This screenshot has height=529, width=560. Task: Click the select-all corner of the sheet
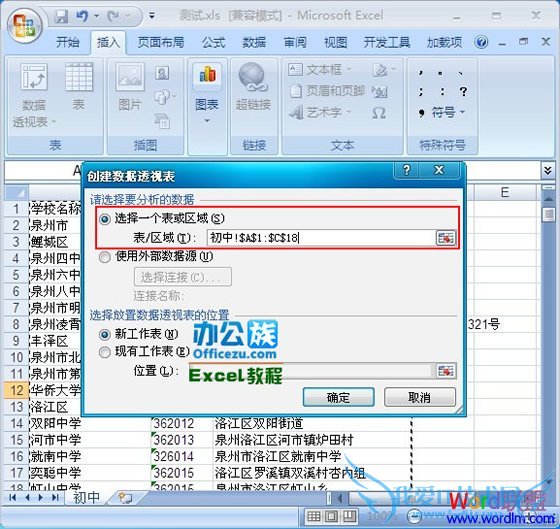16,193
